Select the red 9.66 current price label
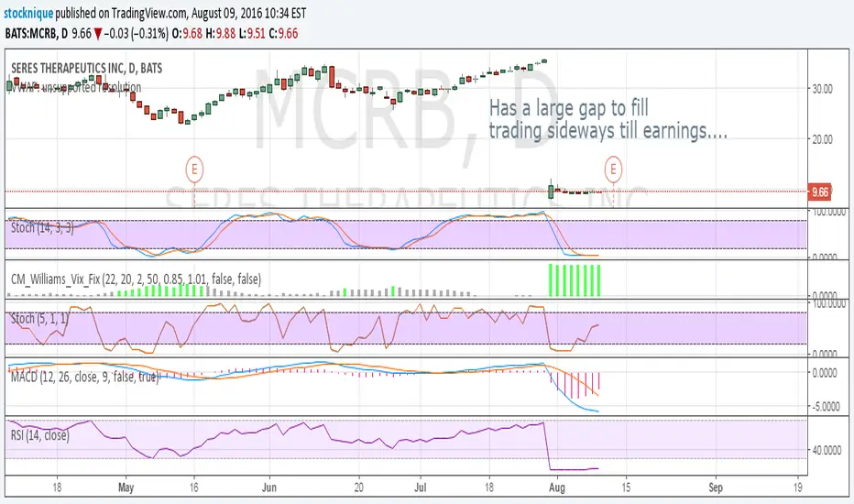Viewport: 854px width, 504px height. coord(818,192)
